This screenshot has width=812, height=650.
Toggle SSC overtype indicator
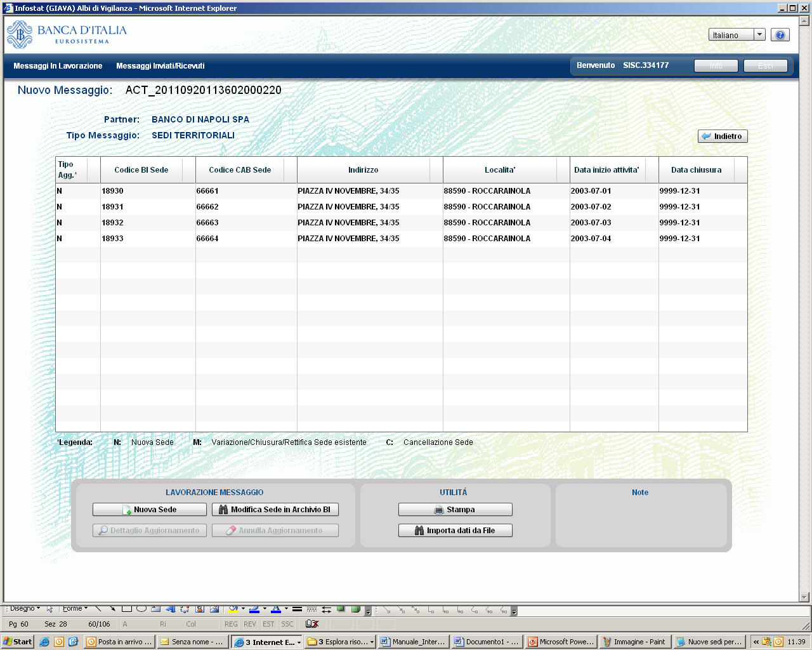tap(287, 624)
